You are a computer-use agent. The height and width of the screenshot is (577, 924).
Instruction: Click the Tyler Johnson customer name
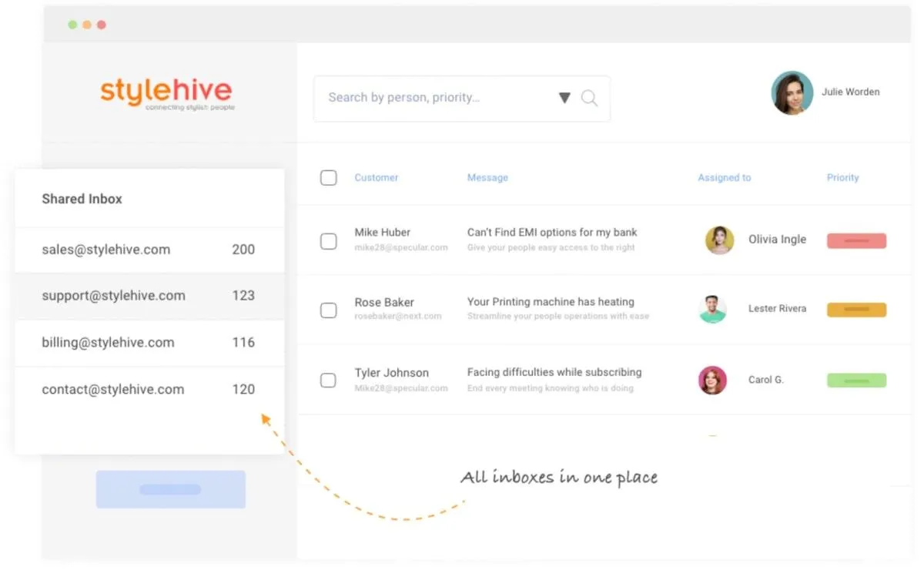pyautogui.click(x=391, y=373)
